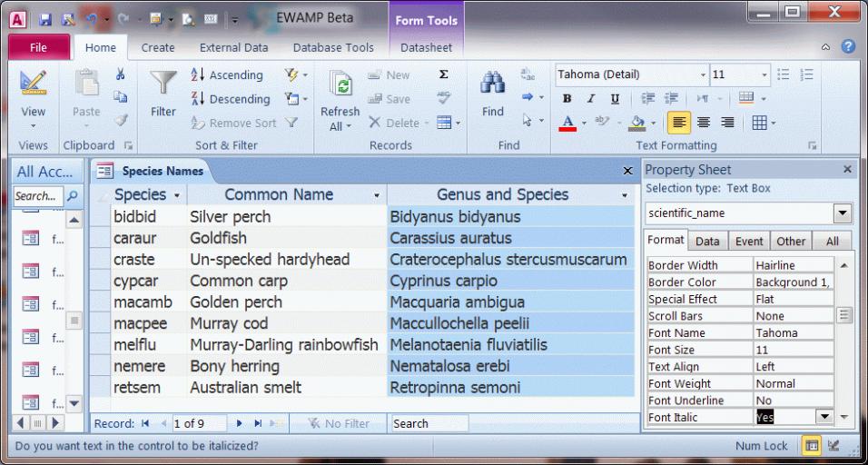Viewport: 868px width, 465px height.
Task: Open the Data tab in Property Sheet
Action: click(x=707, y=241)
